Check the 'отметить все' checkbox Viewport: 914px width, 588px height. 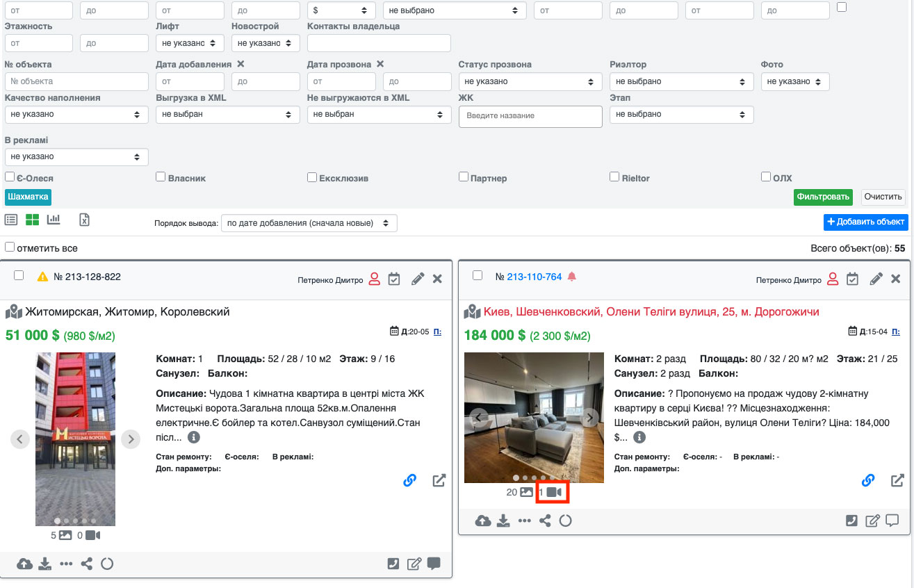(10, 247)
